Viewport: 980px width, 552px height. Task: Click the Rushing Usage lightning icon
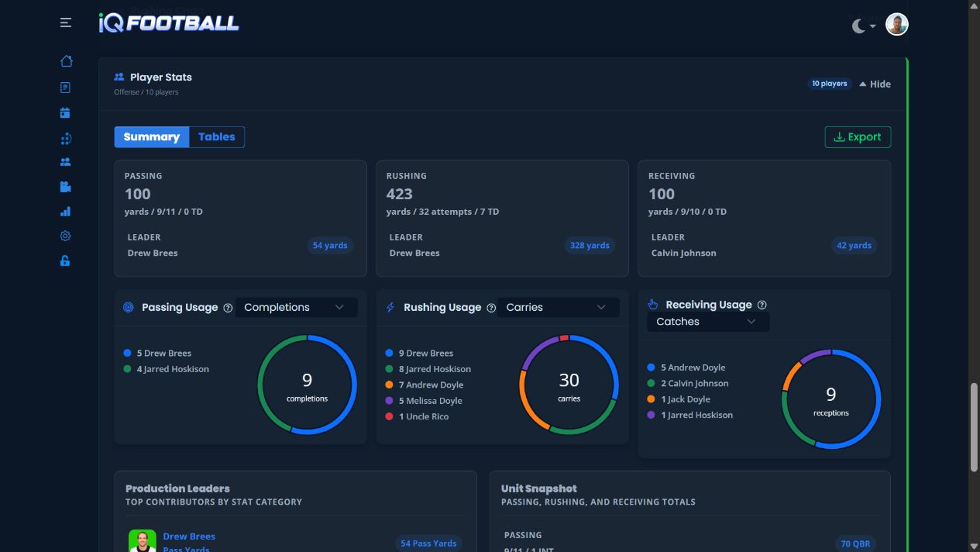tap(390, 308)
